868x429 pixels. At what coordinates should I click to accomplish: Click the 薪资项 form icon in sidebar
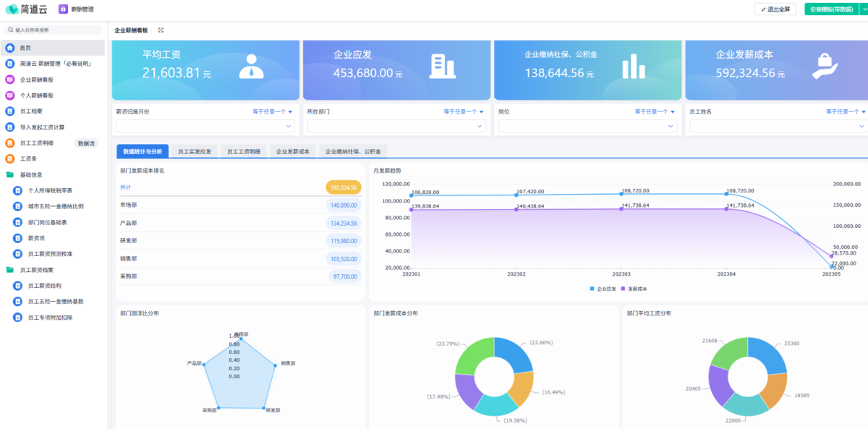coord(18,238)
